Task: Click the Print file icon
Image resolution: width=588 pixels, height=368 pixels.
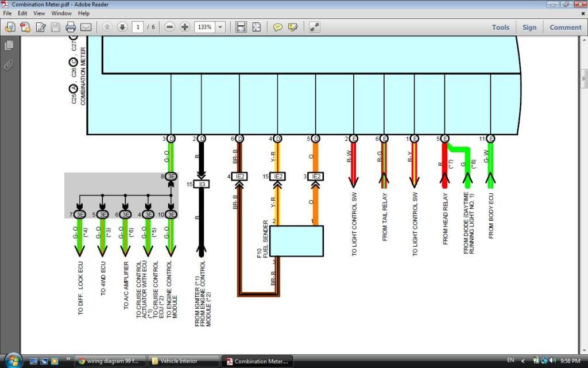Action: click(71, 27)
